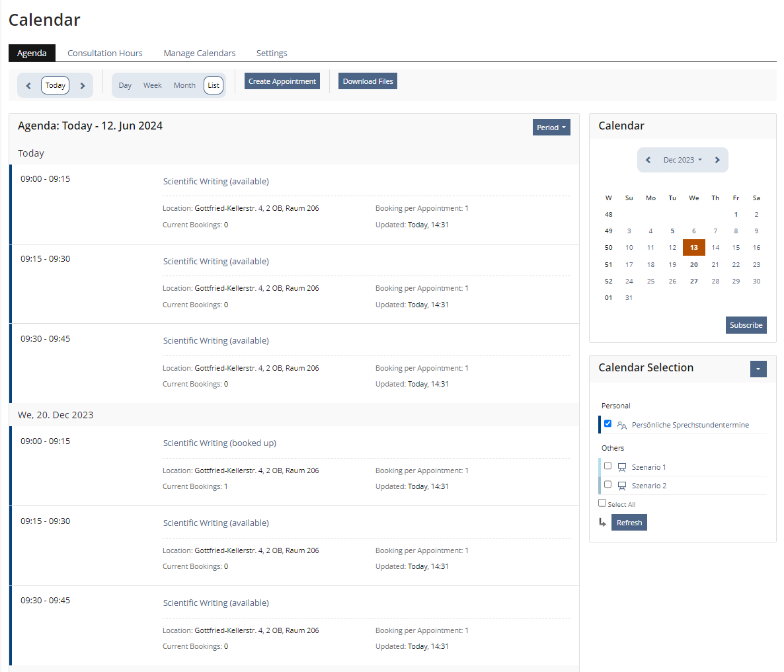Switch to Consultation Hours tab

(x=104, y=53)
